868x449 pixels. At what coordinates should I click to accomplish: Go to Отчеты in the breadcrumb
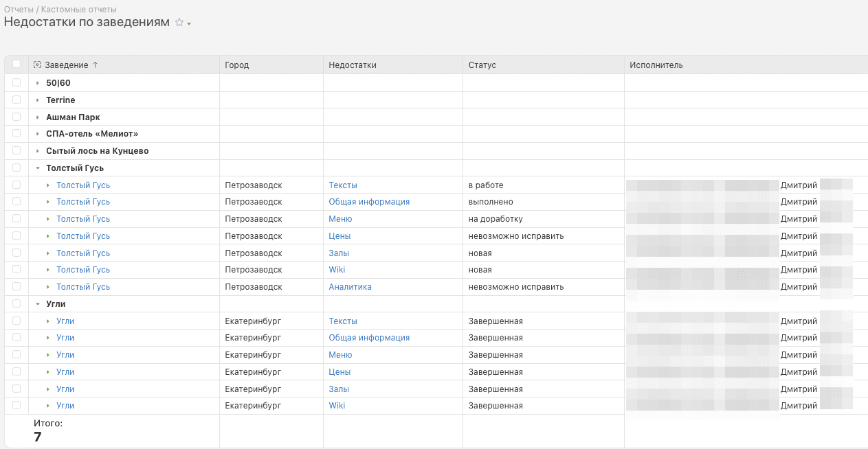pos(19,10)
